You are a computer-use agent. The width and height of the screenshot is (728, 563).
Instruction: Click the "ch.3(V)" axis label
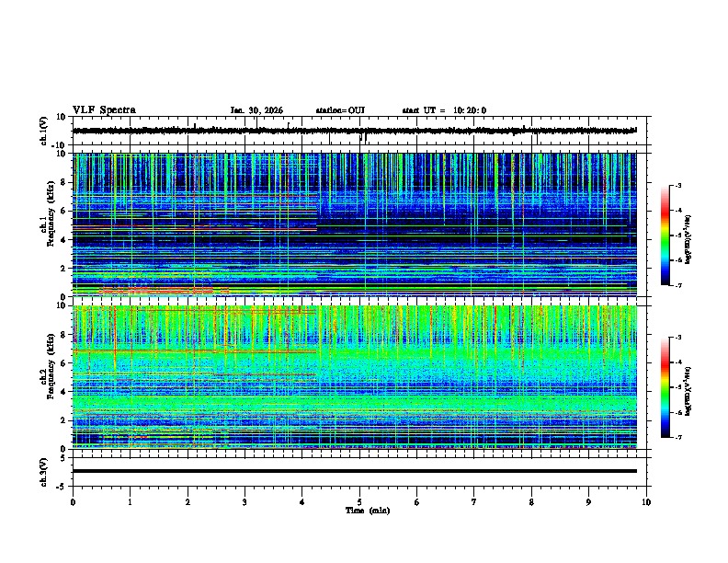point(44,472)
